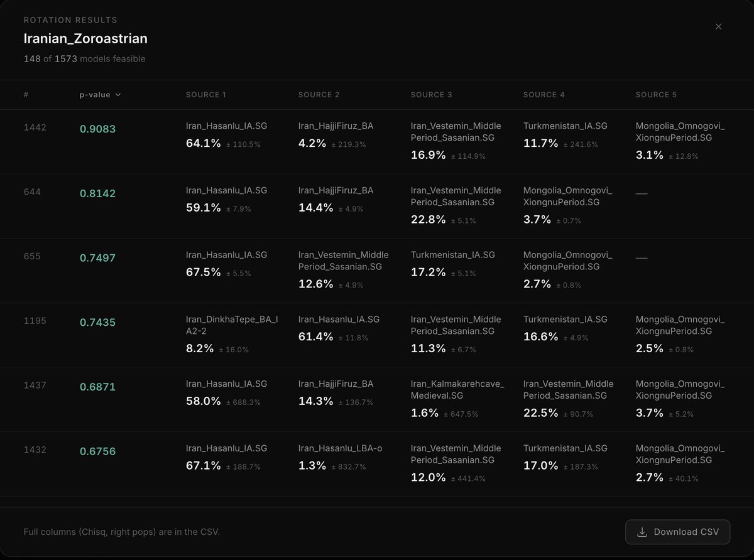754x560 pixels.
Task: Open the row with p-value 0.8142
Action: [377, 207]
